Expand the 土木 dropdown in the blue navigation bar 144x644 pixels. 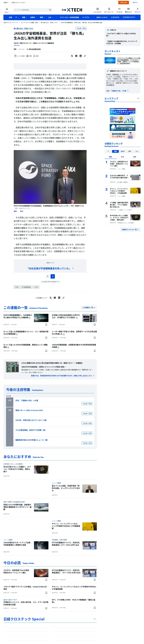[50, 17]
